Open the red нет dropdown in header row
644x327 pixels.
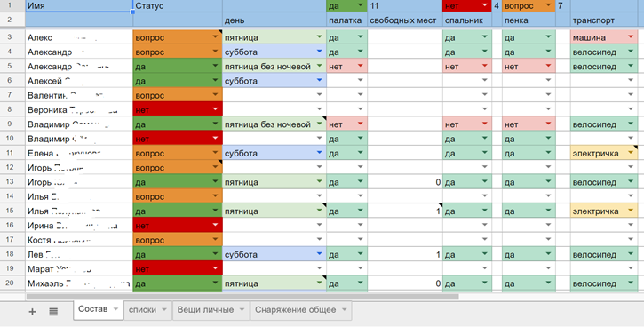(x=485, y=5)
